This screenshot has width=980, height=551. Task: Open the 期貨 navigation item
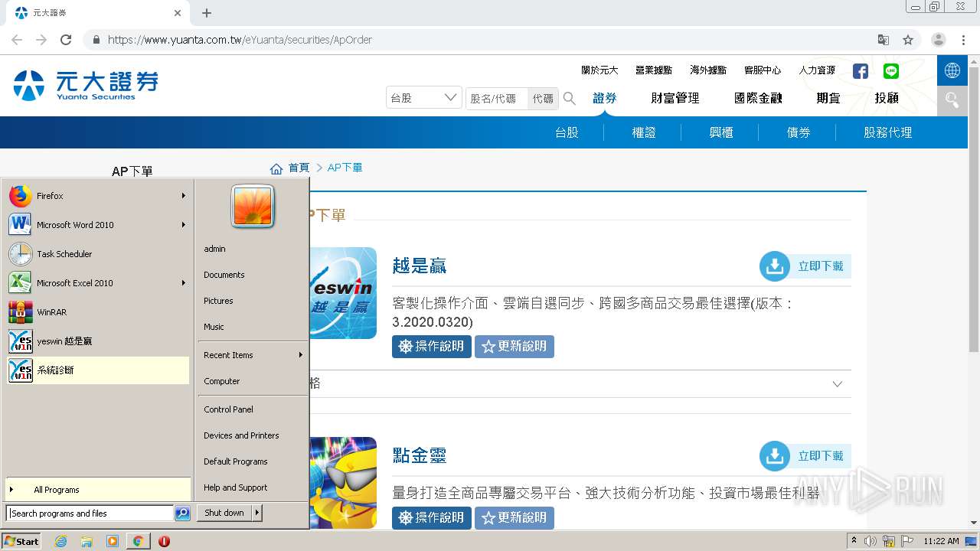click(828, 98)
